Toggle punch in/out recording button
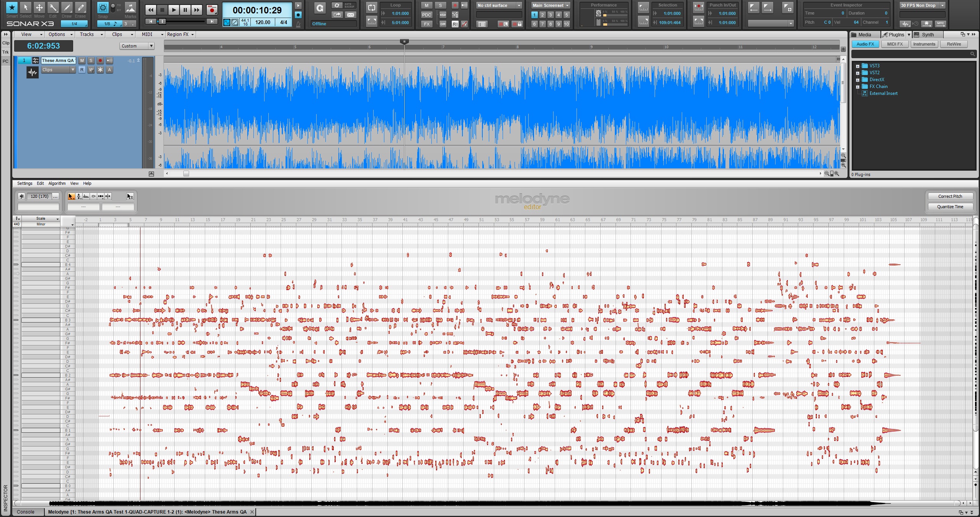This screenshot has width=980, height=517. coord(699,7)
